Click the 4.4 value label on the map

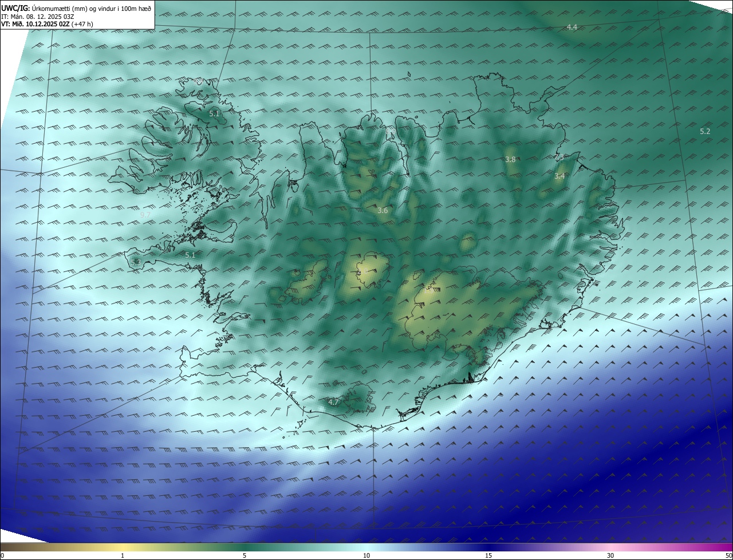tap(572, 27)
